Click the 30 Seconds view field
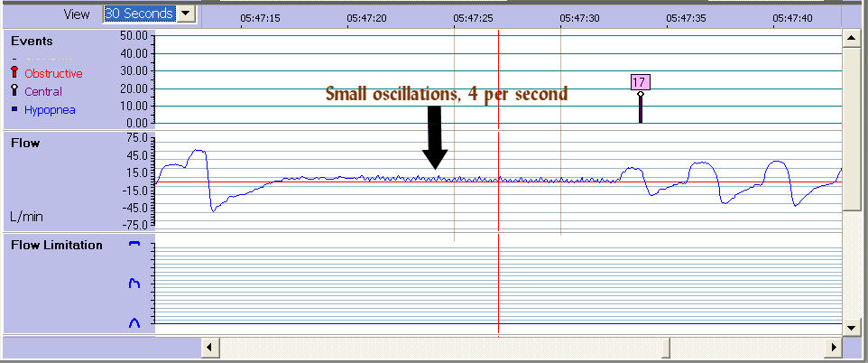 click(140, 14)
